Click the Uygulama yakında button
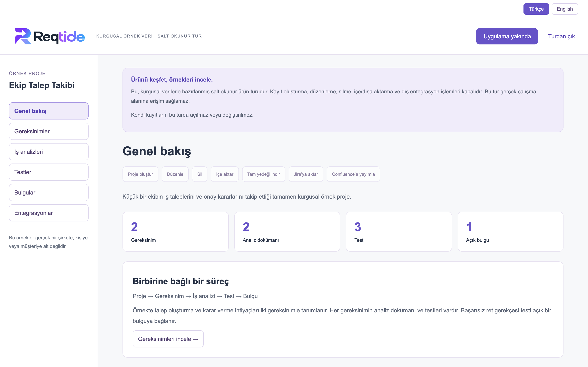Image resolution: width=588 pixels, height=367 pixels. pos(507,36)
